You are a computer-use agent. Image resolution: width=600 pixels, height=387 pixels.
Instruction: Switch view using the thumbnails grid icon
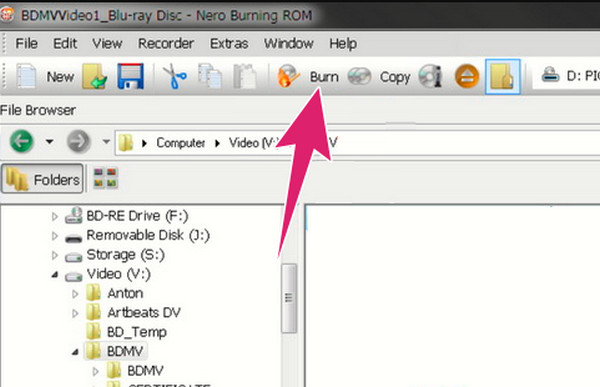tap(106, 178)
